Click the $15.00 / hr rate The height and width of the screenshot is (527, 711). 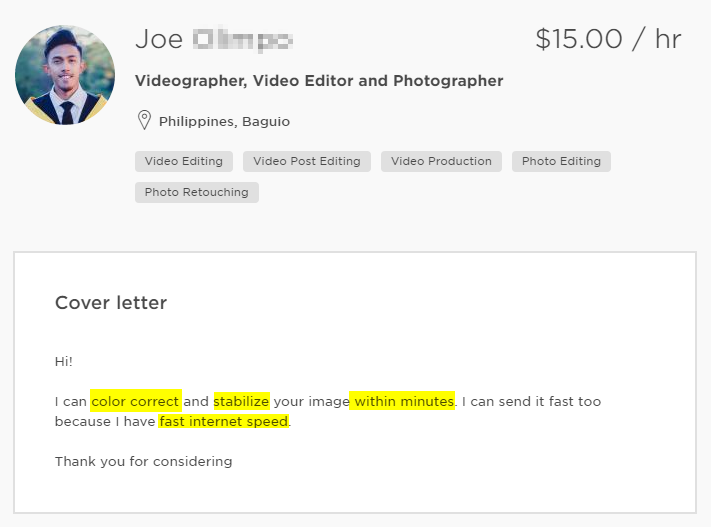(x=608, y=40)
